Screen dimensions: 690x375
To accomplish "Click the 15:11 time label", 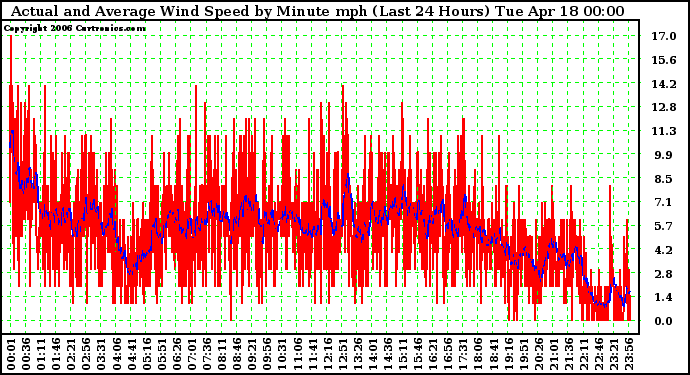I will coord(403,354).
